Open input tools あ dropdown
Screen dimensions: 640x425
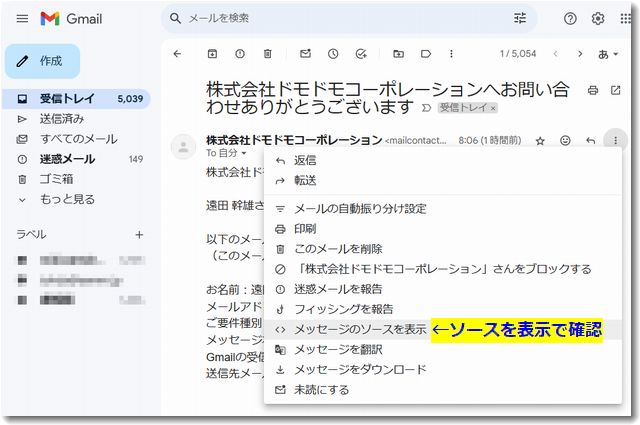[x=608, y=54]
